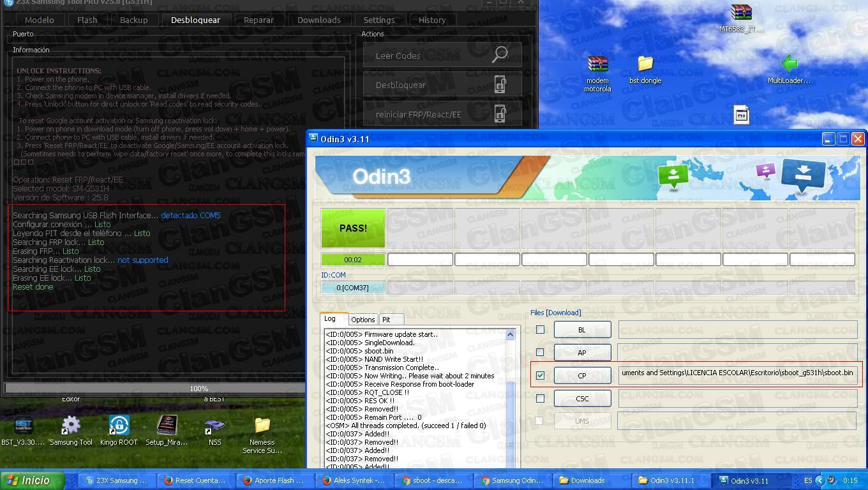This screenshot has height=490, width=868.
Task: Click the 'Reset done' log line in Z3X
Action: click(33, 287)
